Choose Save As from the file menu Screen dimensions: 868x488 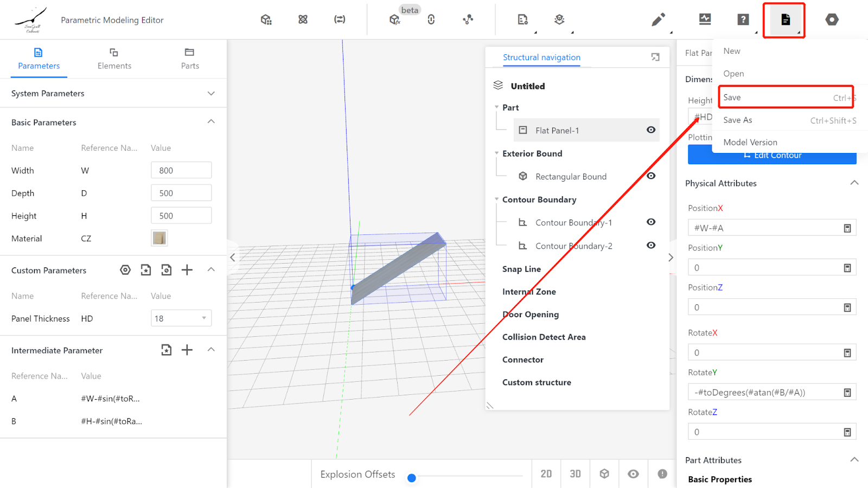click(738, 120)
